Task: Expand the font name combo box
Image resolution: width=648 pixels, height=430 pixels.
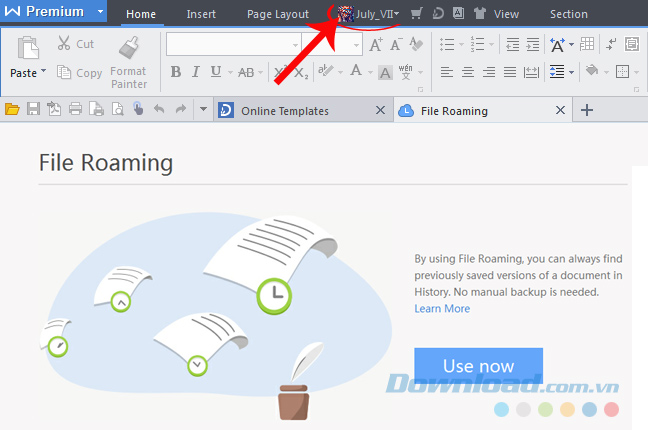Action: (295, 44)
